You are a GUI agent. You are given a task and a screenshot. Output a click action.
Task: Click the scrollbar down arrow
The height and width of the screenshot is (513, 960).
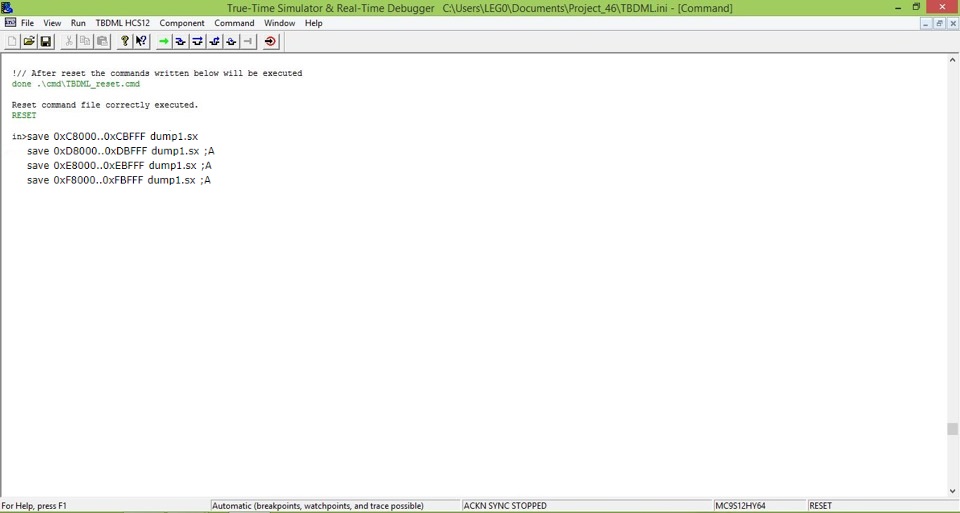click(x=952, y=491)
